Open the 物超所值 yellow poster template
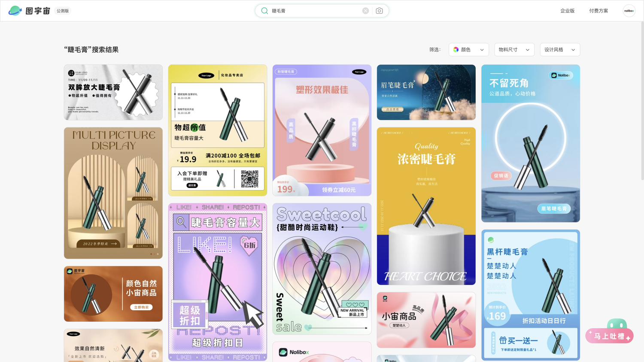The width and height of the screenshot is (644, 362). tap(218, 130)
